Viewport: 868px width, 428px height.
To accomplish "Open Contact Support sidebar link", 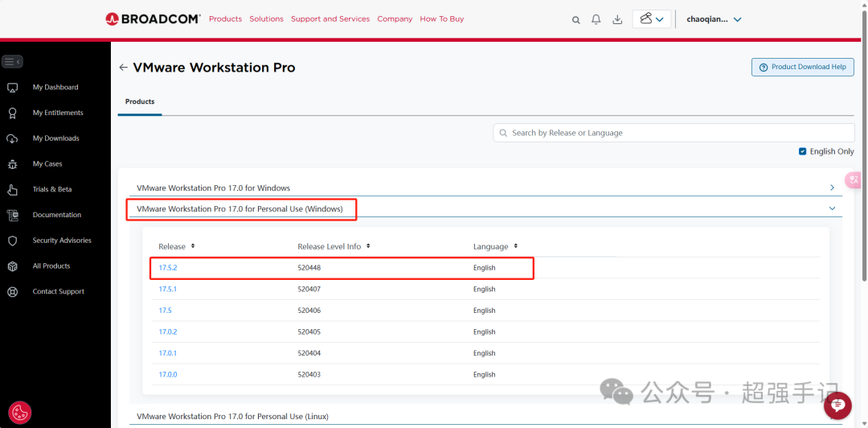I will point(59,291).
